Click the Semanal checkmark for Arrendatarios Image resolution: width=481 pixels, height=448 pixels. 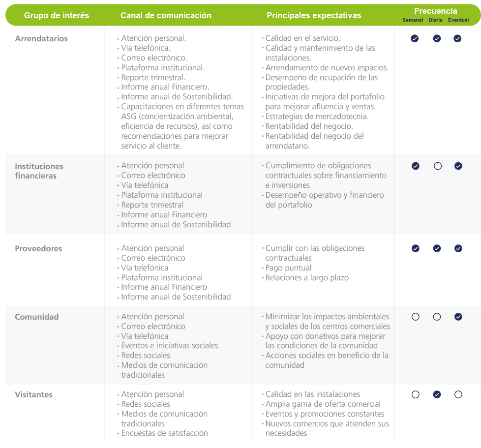[x=415, y=39]
